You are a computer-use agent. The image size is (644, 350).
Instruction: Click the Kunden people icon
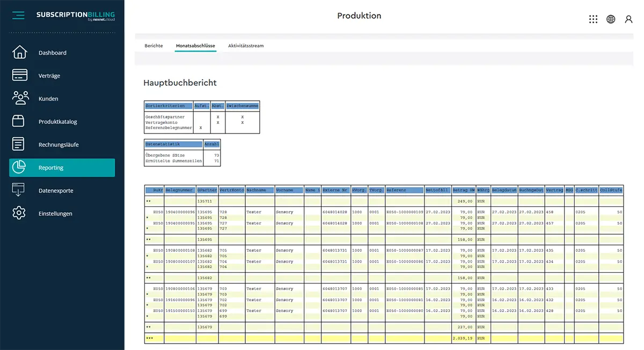tap(20, 98)
